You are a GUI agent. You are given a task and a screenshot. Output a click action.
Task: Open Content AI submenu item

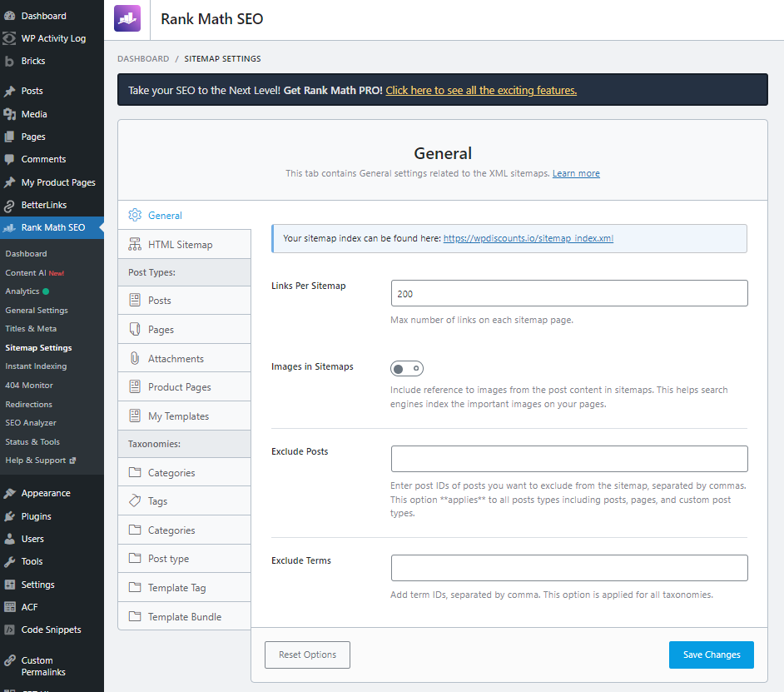click(x=34, y=272)
